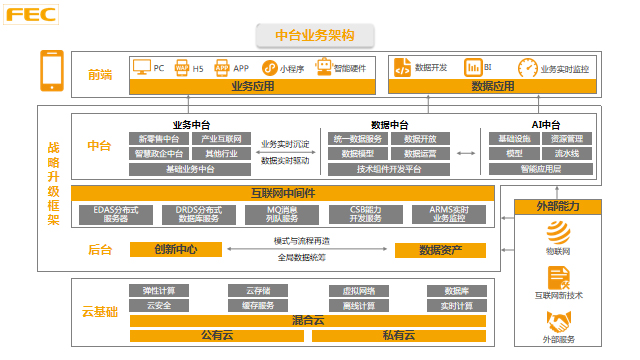Click the 小程序 mini-program icon

pyautogui.click(x=269, y=68)
